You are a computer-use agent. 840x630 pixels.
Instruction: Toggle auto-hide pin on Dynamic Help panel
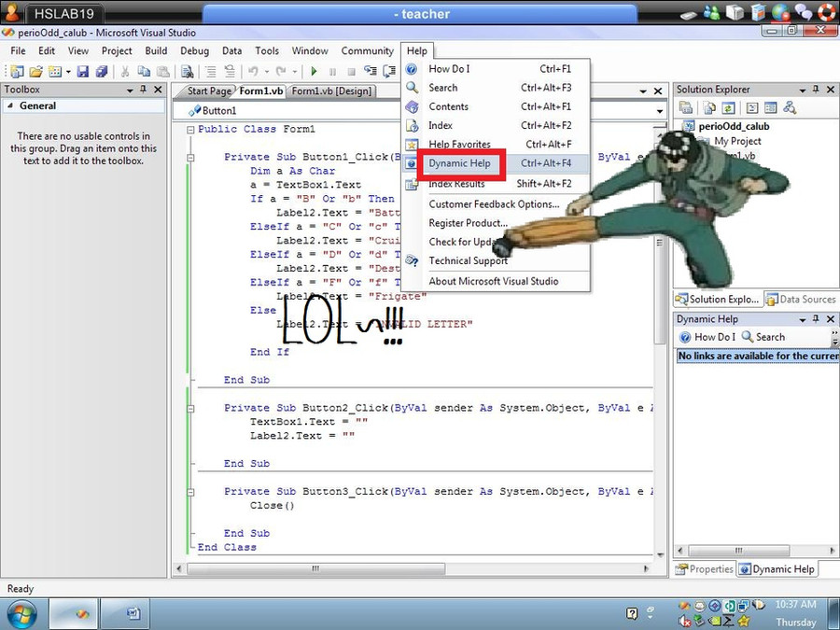coord(816,319)
